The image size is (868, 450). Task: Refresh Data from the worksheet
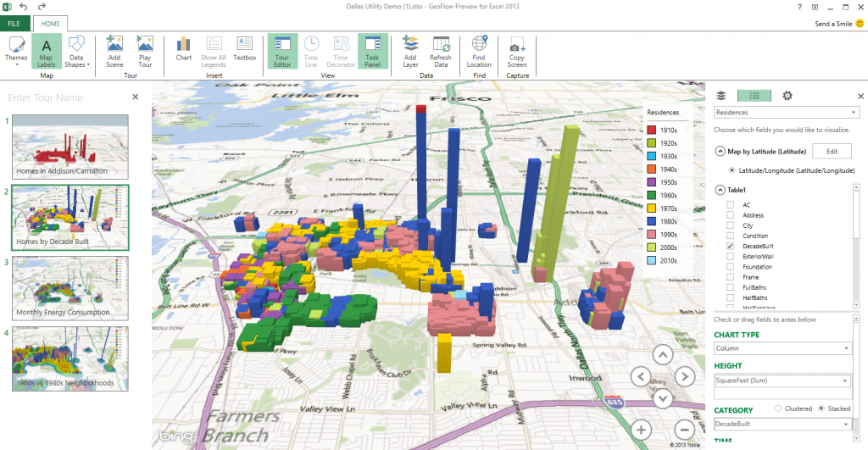pyautogui.click(x=441, y=52)
